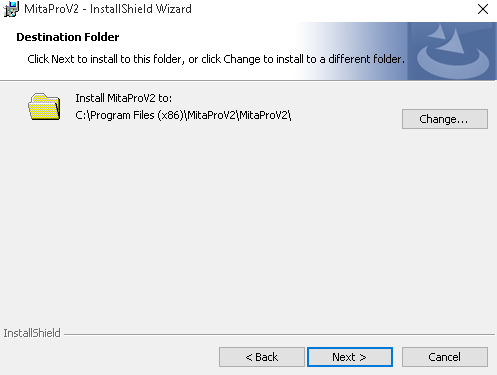Click the InstallShield arrow logo graphic
The height and width of the screenshot is (375, 497).
click(452, 51)
